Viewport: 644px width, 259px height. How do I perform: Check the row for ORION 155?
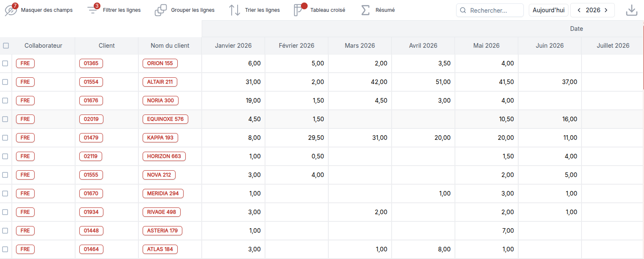5,63
